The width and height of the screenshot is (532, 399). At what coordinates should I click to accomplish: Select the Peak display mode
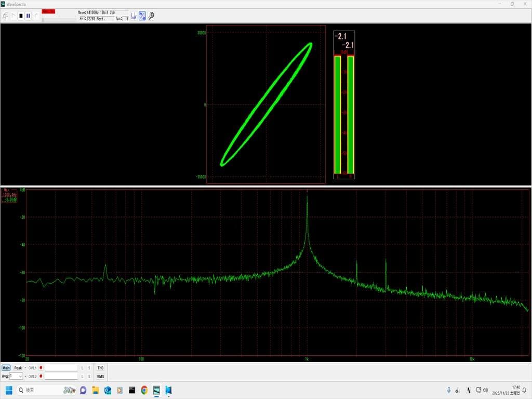[x=18, y=368]
